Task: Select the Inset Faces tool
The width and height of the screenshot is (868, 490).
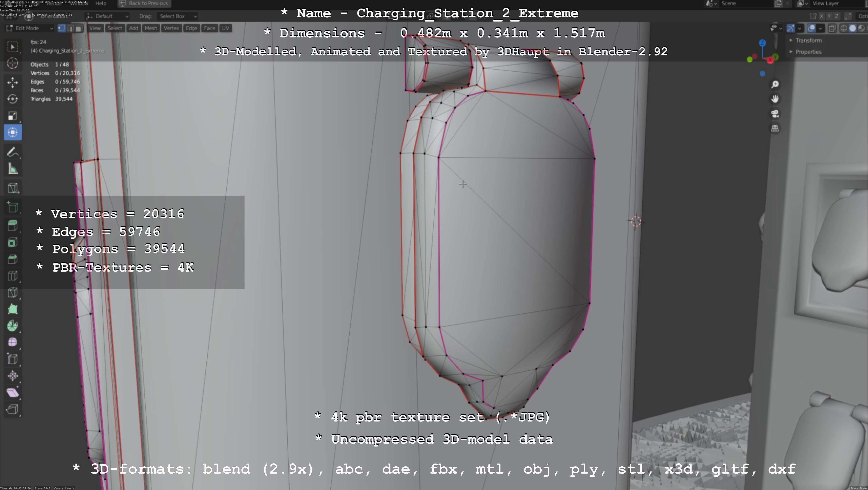Action: (x=12, y=242)
